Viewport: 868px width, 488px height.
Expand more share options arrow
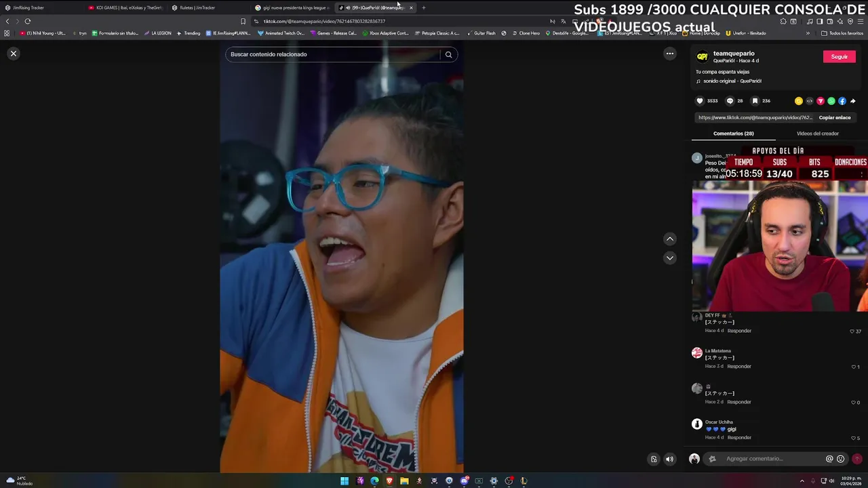point(853,101)
